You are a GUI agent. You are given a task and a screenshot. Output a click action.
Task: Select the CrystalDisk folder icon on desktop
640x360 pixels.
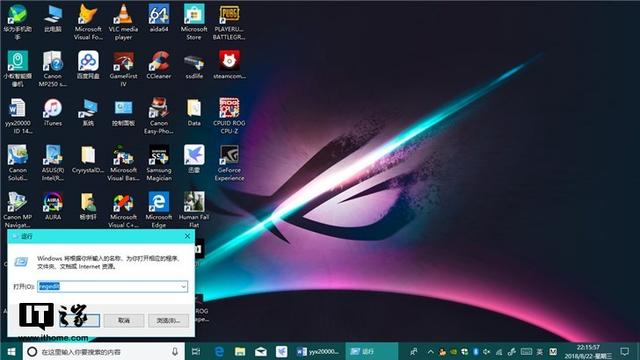tap(88, 159)
